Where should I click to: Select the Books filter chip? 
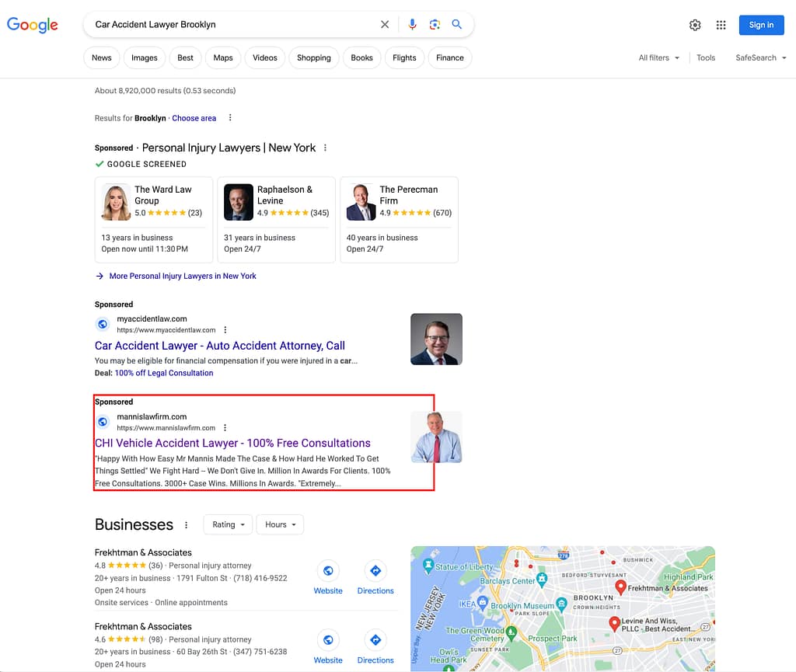[361, 57]
